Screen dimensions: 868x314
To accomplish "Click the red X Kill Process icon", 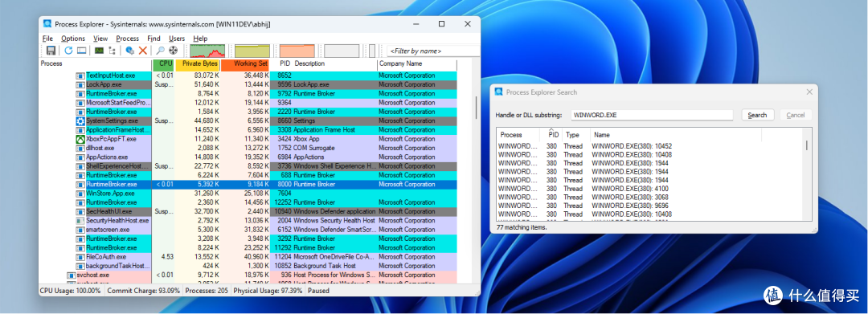I will pos(143,51).
